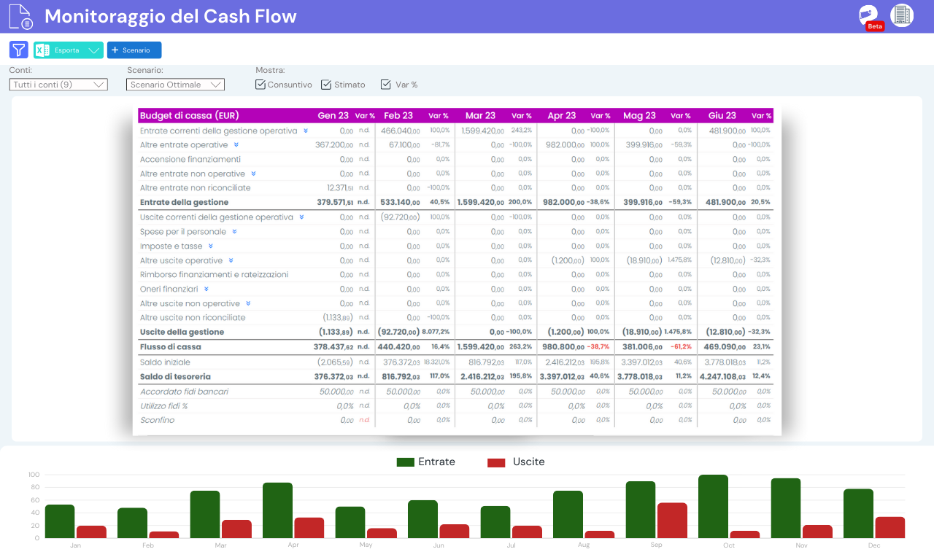Click the green Entrate legend swatch

point(406,462)
